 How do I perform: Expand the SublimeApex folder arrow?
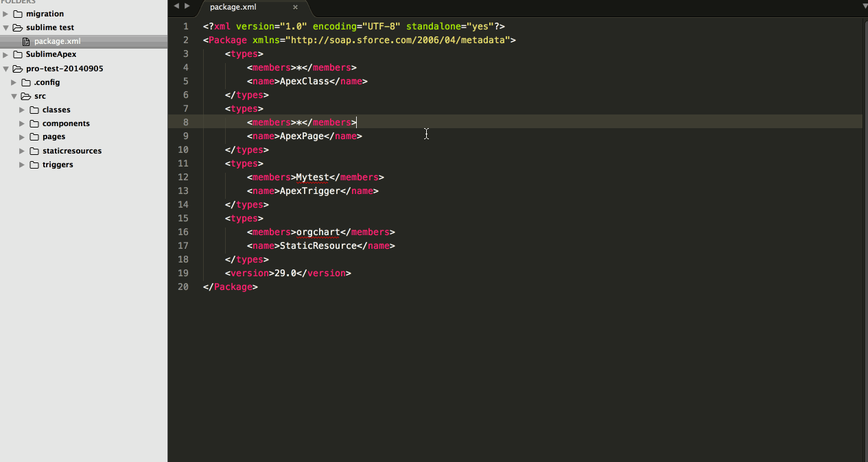pyautogui.click(x=5, y=54)
